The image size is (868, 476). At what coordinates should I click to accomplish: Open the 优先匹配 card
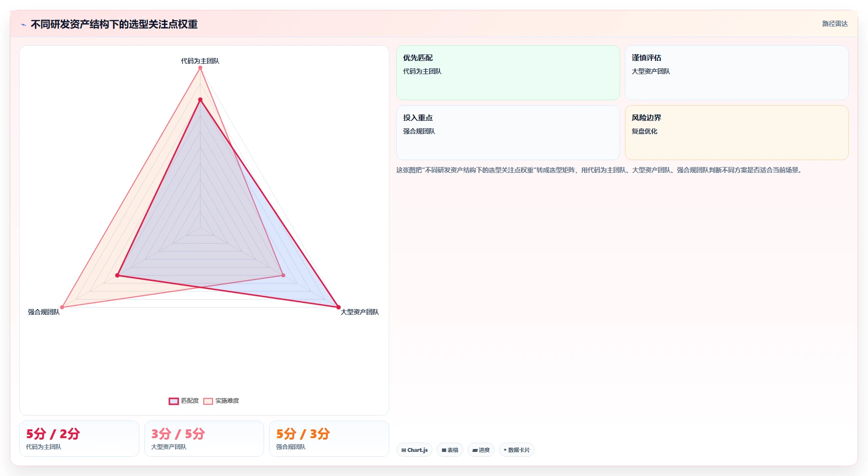(508, 73)
